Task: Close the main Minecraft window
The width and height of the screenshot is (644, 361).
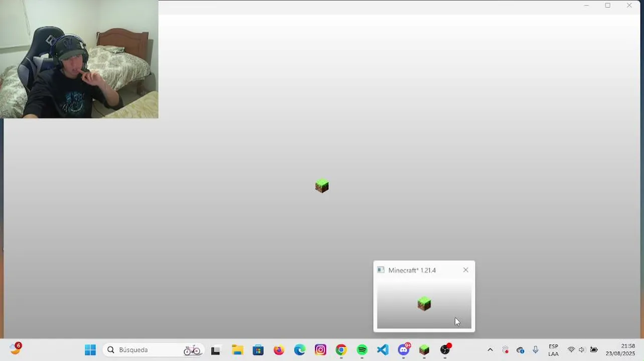Action: tap(629, 6)
